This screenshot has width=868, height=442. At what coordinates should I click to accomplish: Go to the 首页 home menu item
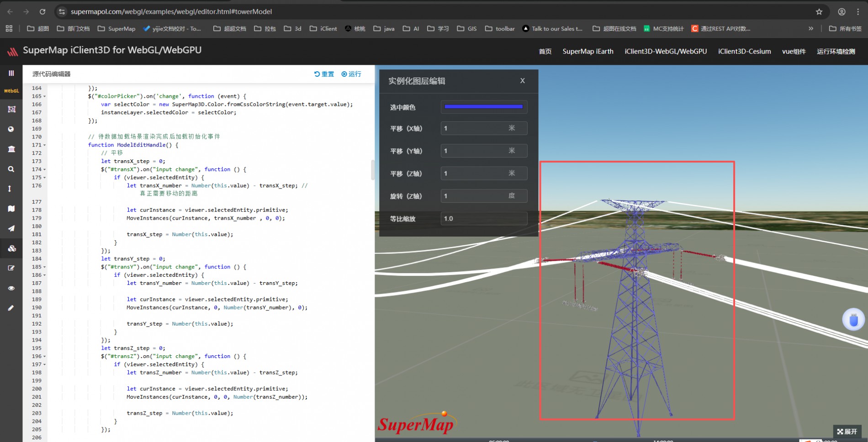pos(545,51)
